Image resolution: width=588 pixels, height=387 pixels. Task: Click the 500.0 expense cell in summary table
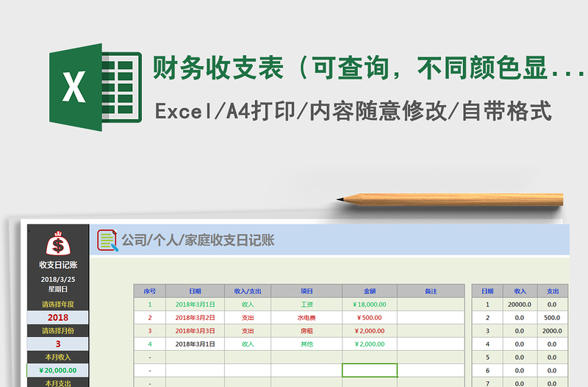point(552,318)
